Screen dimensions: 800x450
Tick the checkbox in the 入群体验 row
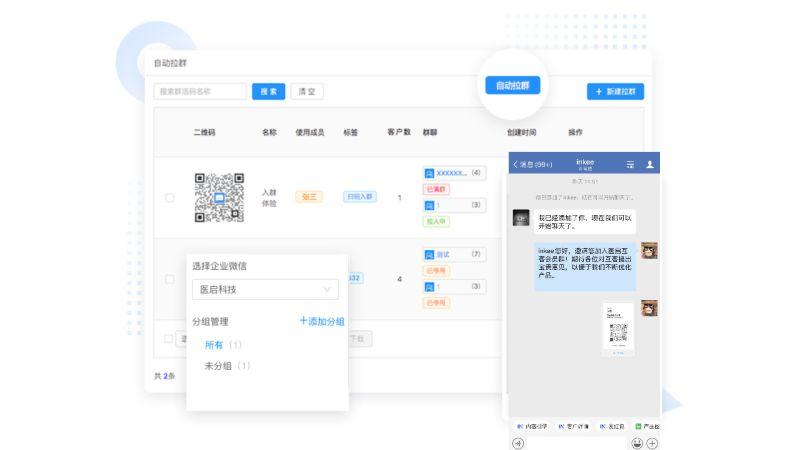click(169, 197)
